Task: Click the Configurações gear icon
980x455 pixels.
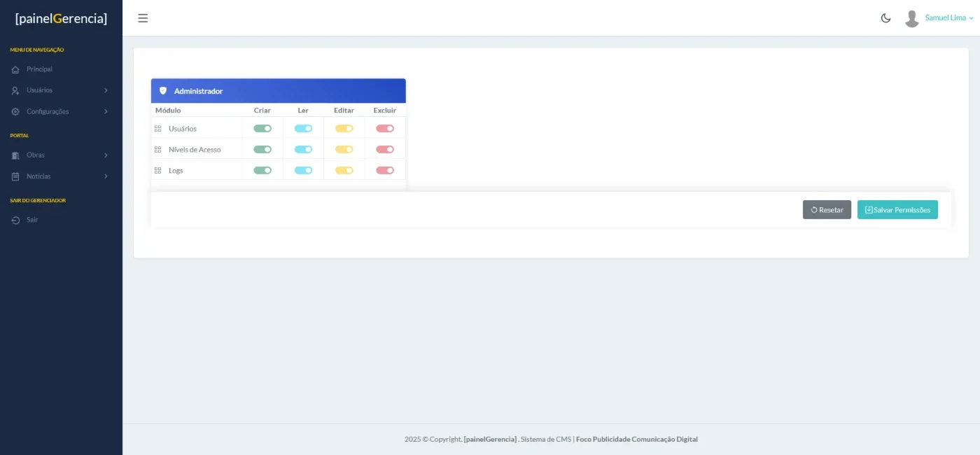Action: 15,111
